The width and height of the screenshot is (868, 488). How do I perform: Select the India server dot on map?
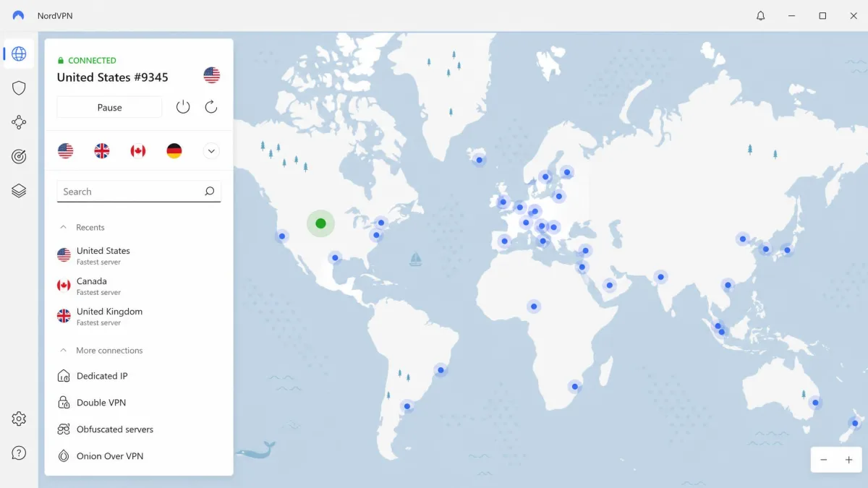pyautogui.click(x=660, y=276)
